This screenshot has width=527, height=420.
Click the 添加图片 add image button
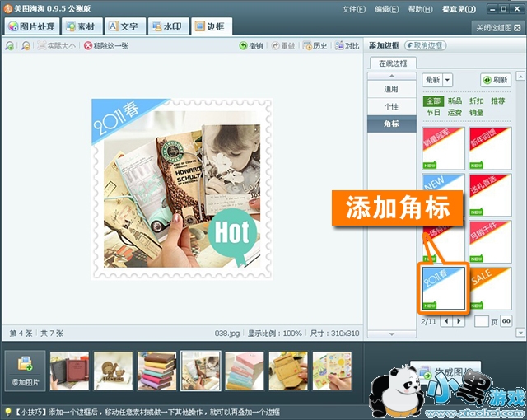point(26,371)
